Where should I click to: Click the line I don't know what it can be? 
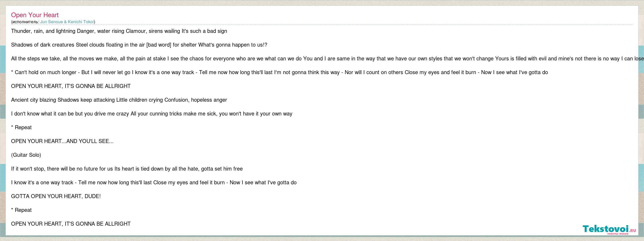pyautogui.click(x=152, y=114)
